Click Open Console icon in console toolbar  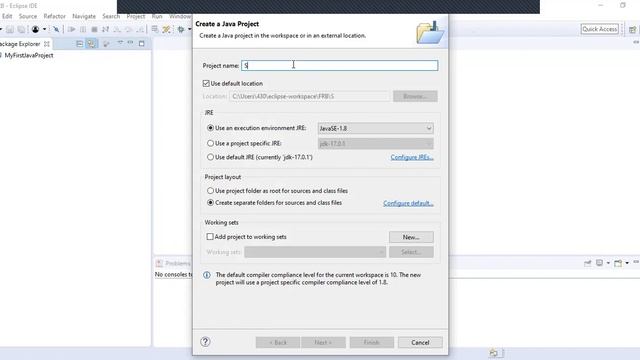click(x=618, y=263)
